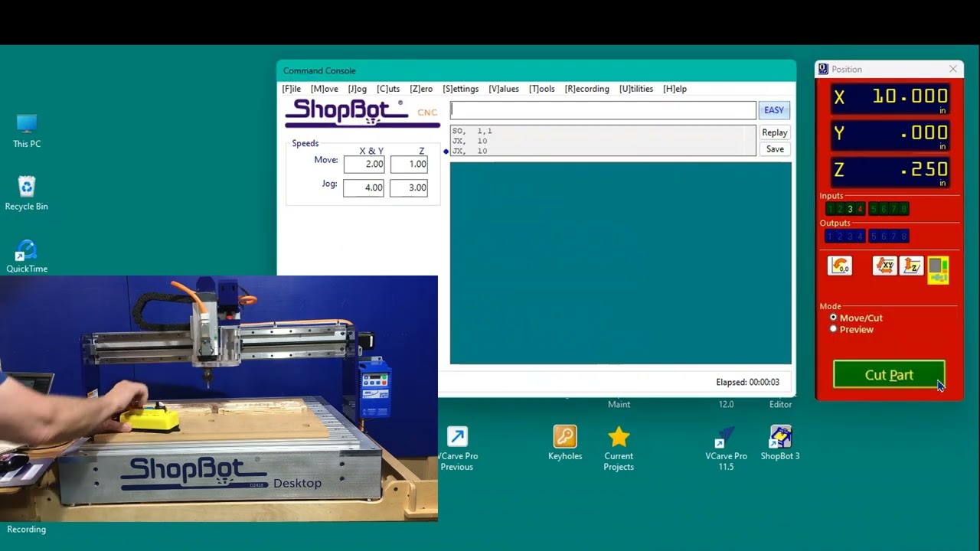Click the Replay button
Image resolution: width=980 pixels, height=551 pixels.
point(775,132)
